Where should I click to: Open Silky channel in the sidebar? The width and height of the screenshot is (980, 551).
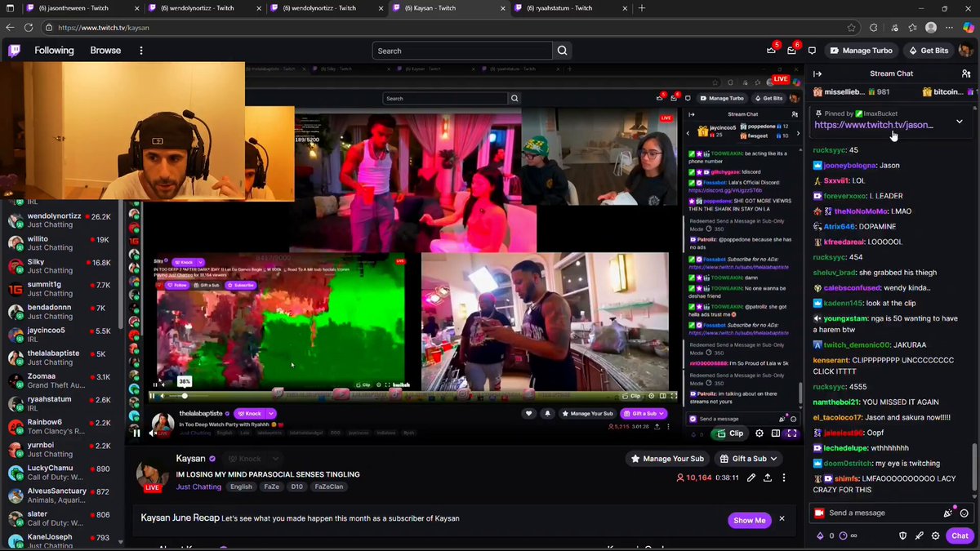pos(62,267)
